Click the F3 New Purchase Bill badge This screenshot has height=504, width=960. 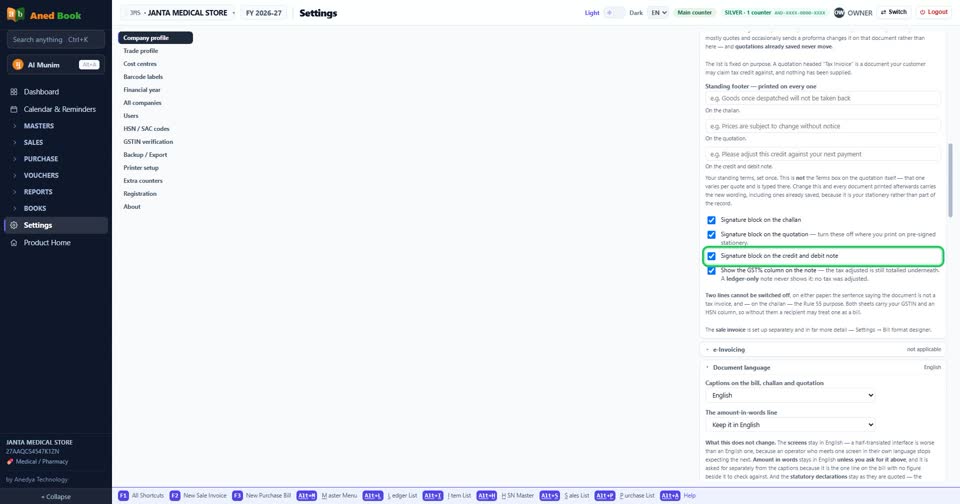pyautogui.click(x=237, y=495)
